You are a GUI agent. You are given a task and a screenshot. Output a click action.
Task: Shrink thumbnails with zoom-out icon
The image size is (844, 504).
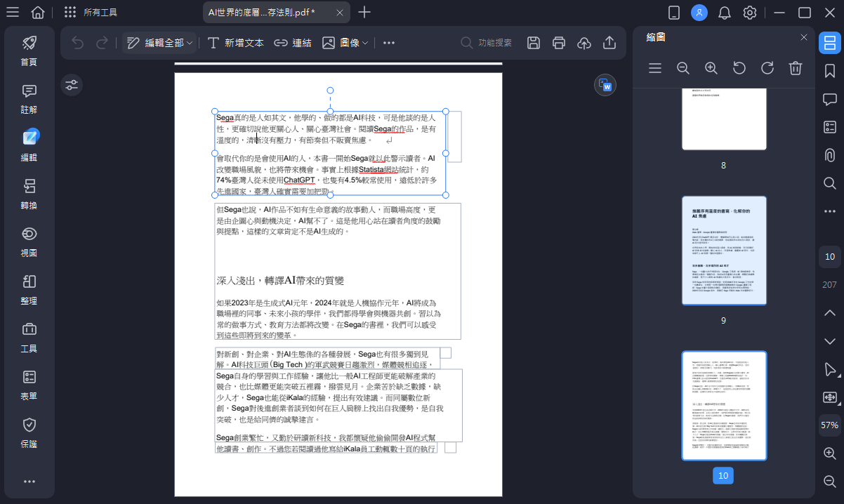(x=683, y=68)
